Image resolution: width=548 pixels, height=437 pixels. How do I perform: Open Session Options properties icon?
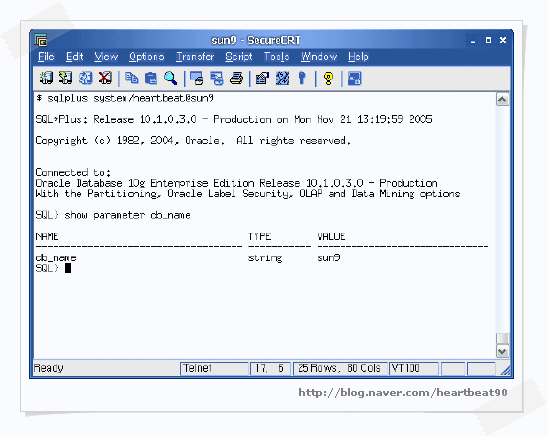(x=262, y=78)
